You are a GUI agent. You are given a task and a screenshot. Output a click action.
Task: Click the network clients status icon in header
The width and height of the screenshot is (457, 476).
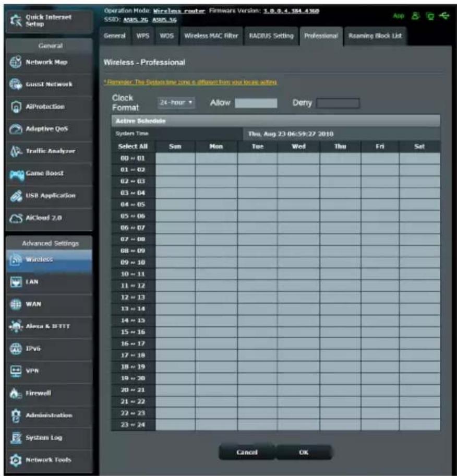coord(430,16)
